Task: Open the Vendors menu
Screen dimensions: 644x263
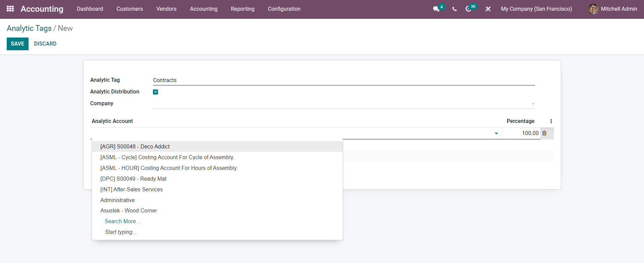Action: point(166,9)
